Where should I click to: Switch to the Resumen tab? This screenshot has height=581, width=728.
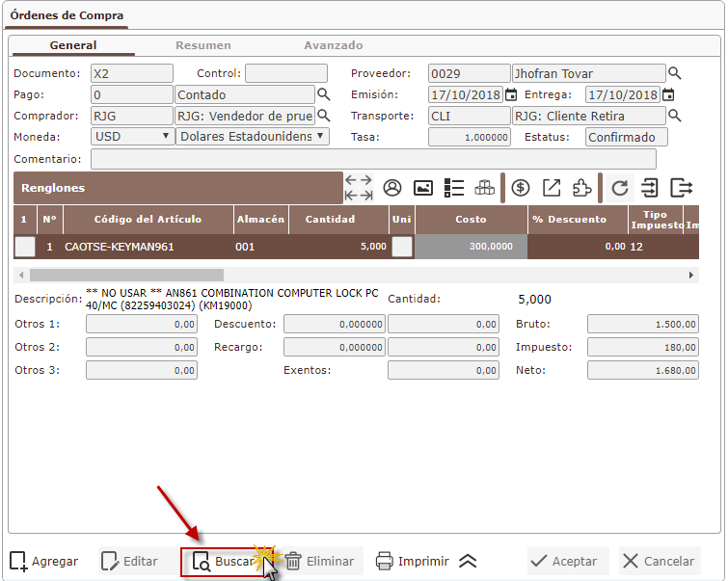point(202,45)
